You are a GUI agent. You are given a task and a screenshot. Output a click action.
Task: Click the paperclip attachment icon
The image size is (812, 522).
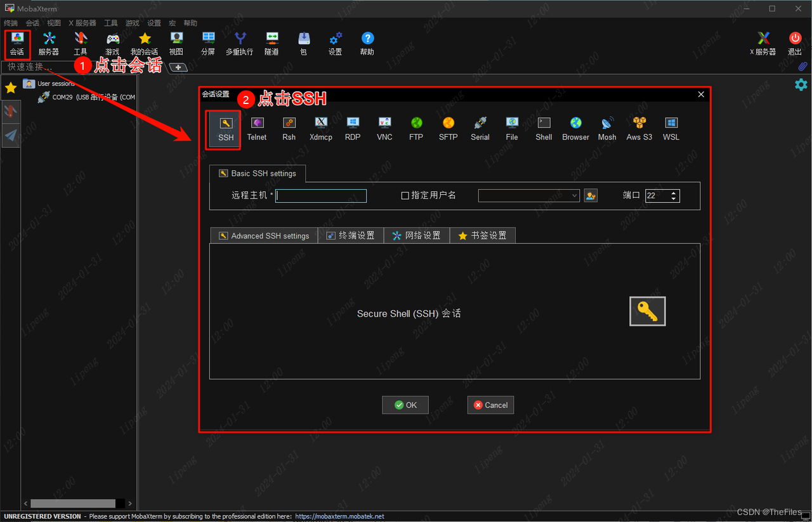tap(802, 67)
